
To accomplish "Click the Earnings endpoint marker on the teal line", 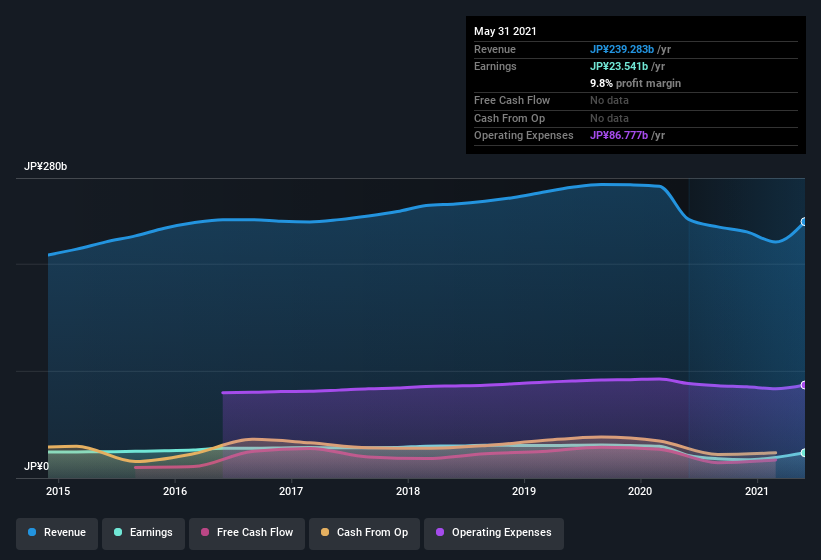I will [804, 453].
